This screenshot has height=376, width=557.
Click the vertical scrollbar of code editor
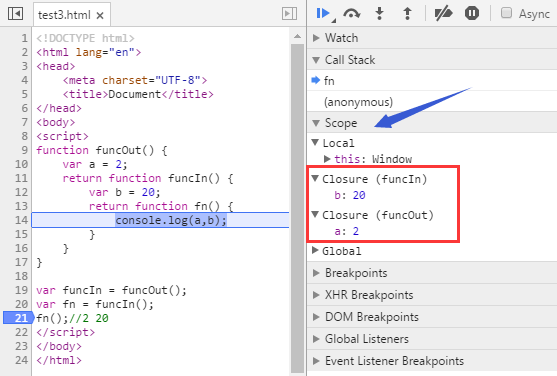click(297, 207)
